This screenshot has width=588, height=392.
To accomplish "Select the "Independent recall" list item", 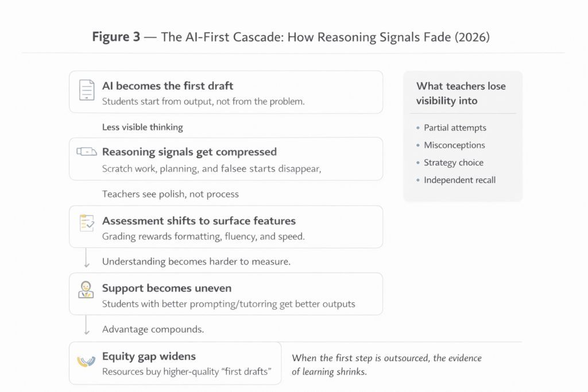I will (x=459, y=180).
